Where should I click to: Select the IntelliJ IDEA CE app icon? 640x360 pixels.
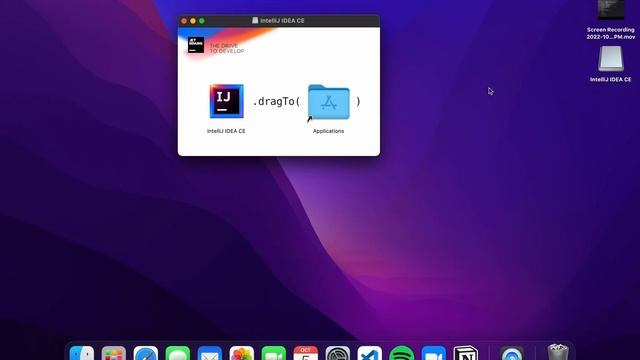(x=227, y=101)
